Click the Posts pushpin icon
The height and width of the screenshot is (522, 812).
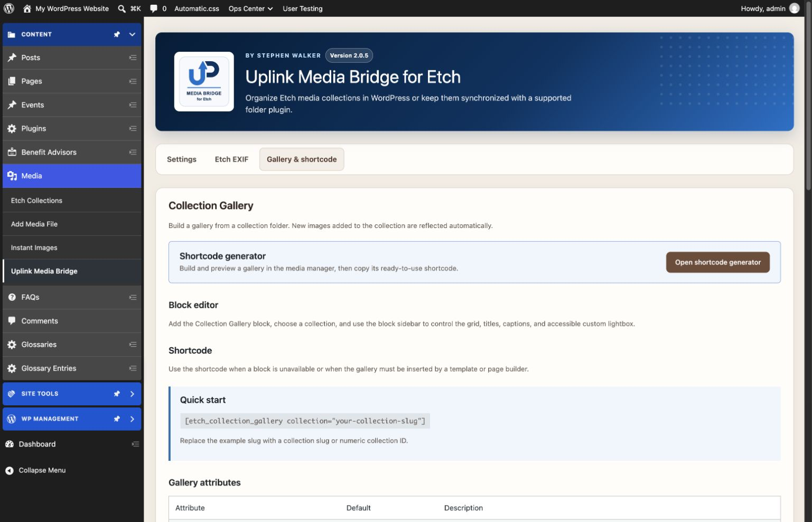coord(12,58)
